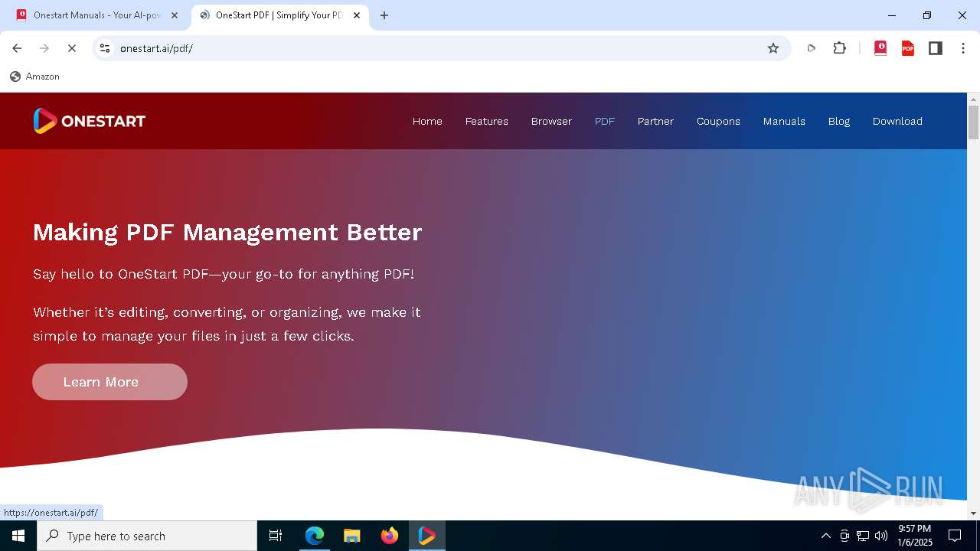Switch to the Onestart Manuals tab
Viewport: 980px width, 551px height.
pos(96,15)
